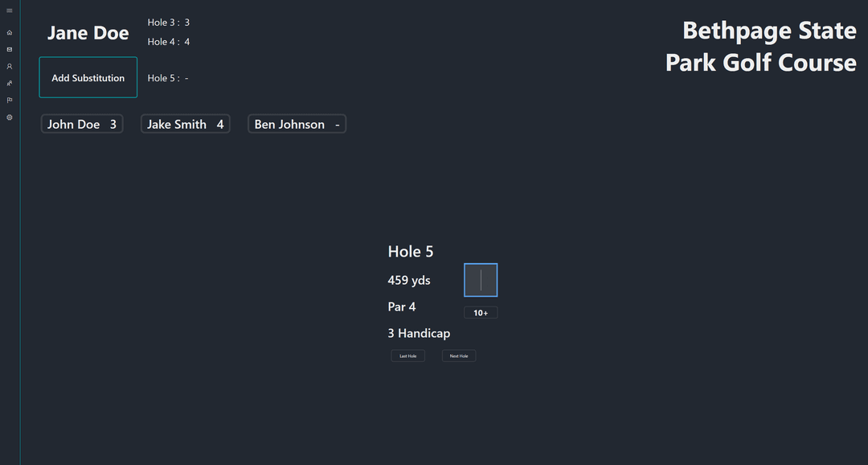868x465 pixels.
Task: Click the Hole 4 score entry
Action: [x=169, y=42]
